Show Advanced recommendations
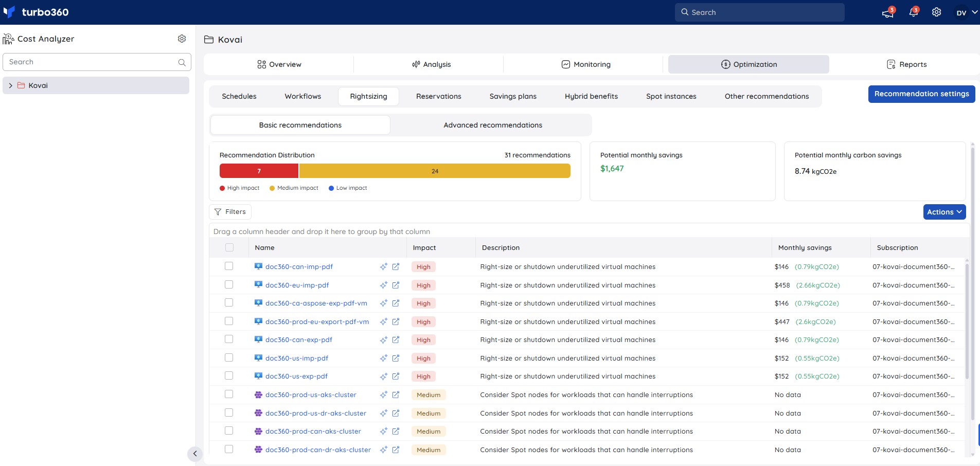This screenshot has width=980, height=466. (x=493, y=125)
